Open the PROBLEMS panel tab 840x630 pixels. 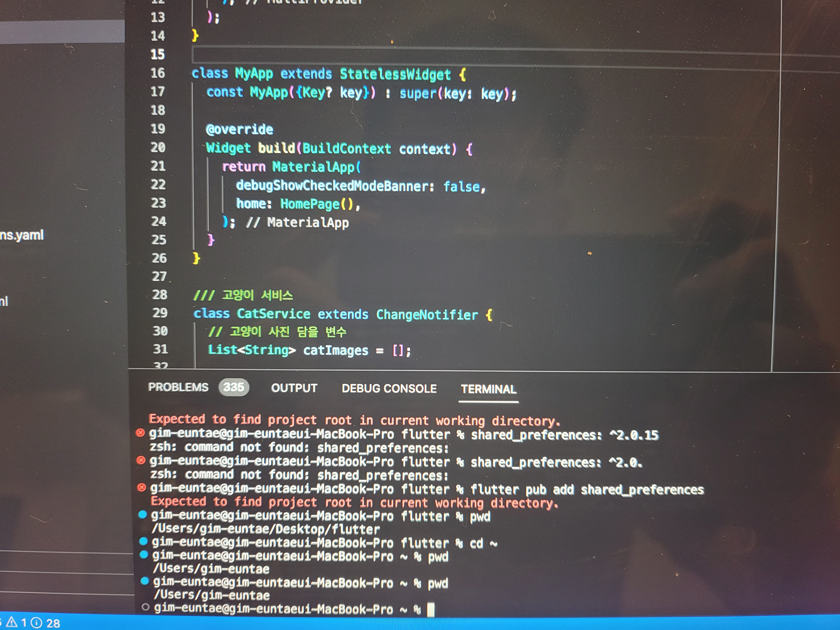pos(178,387)
